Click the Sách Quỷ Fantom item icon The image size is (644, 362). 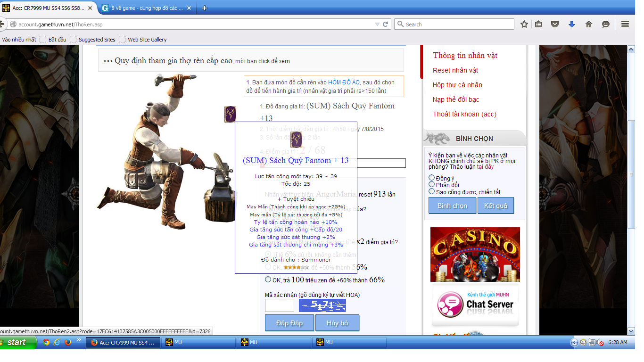click(230, 114)
